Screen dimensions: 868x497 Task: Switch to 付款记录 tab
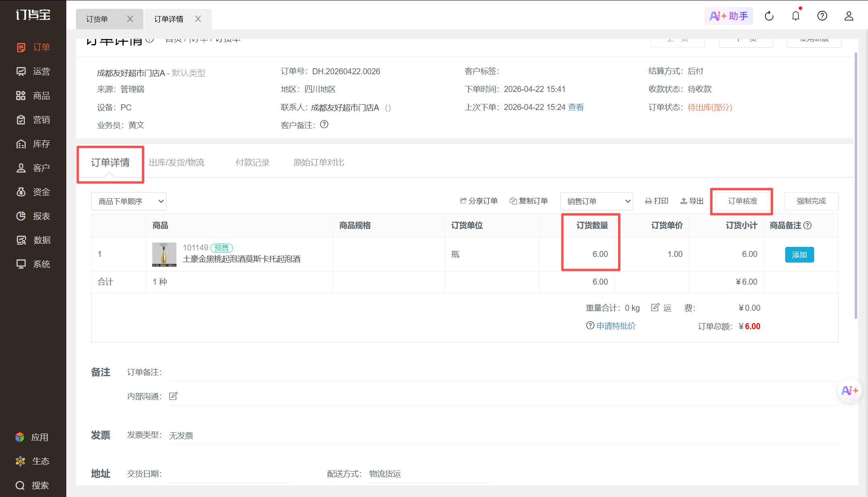tap(252, 163)
